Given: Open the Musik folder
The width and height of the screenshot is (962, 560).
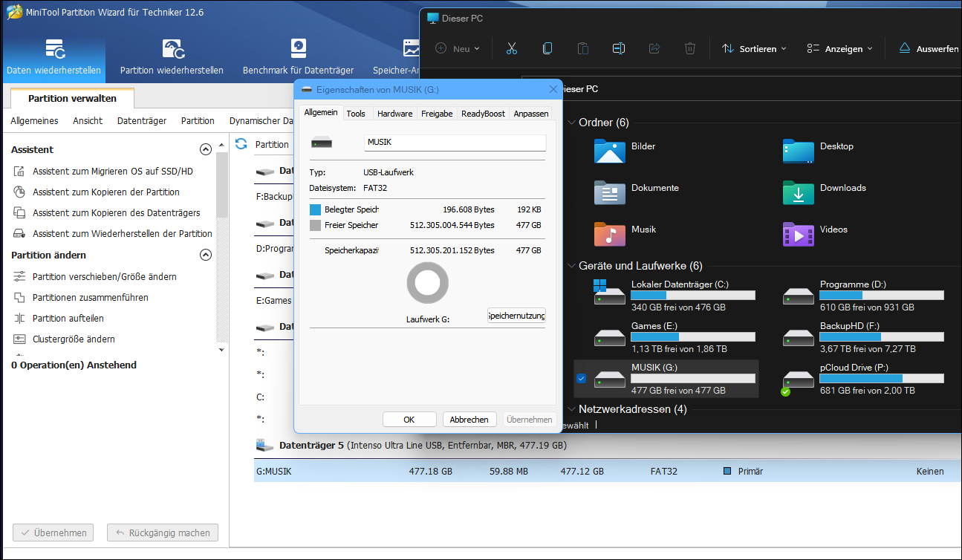Looking at the screenshot, I should [x=625, y=234].
